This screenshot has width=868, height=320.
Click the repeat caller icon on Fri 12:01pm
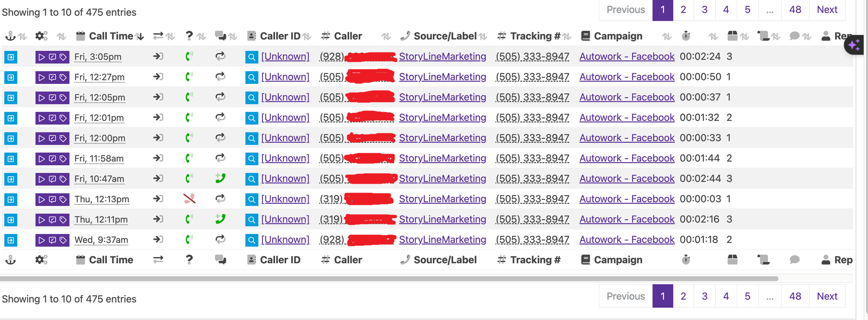[x=220, y=117]
